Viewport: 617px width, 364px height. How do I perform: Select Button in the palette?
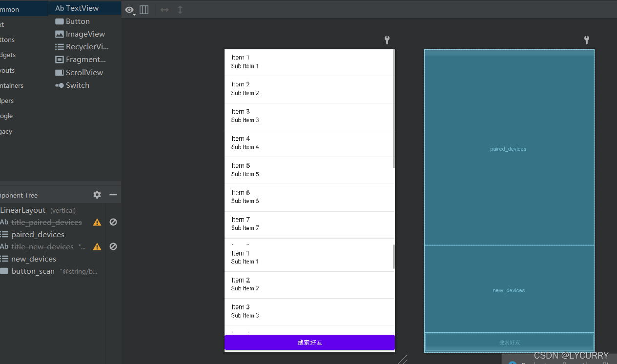click(x=84, y=21)
